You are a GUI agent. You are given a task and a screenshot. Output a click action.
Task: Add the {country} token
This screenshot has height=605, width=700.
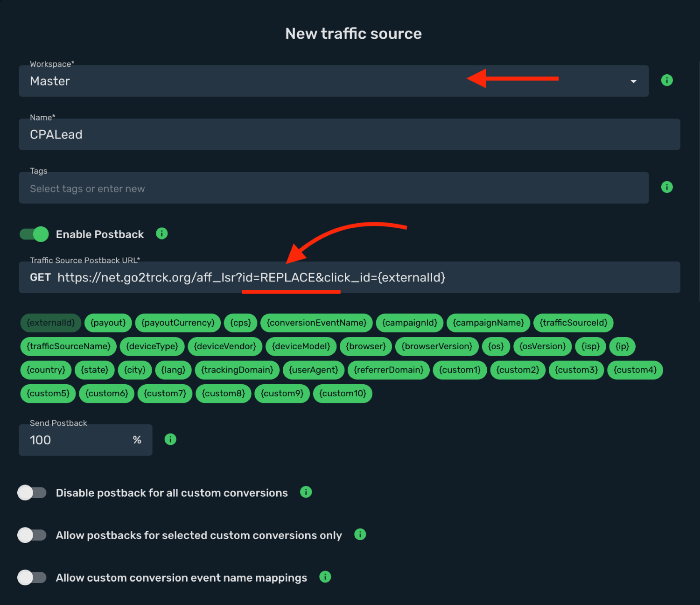46,370
